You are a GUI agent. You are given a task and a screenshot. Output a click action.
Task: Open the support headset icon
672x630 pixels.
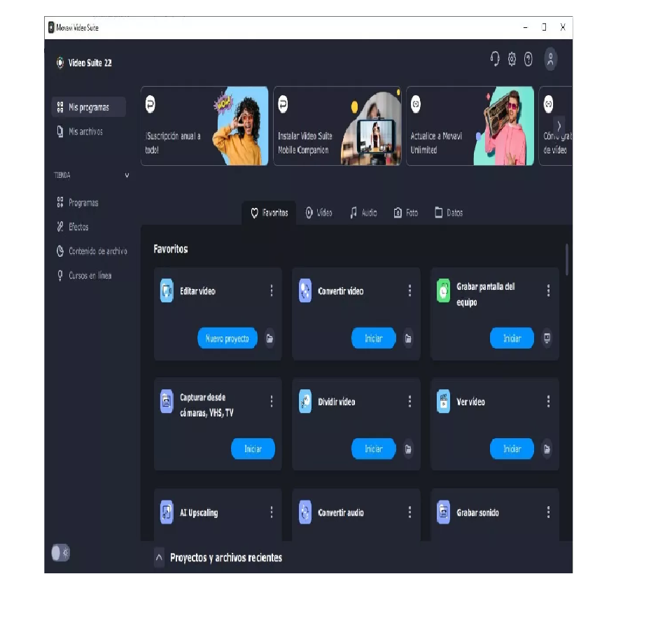495,59
